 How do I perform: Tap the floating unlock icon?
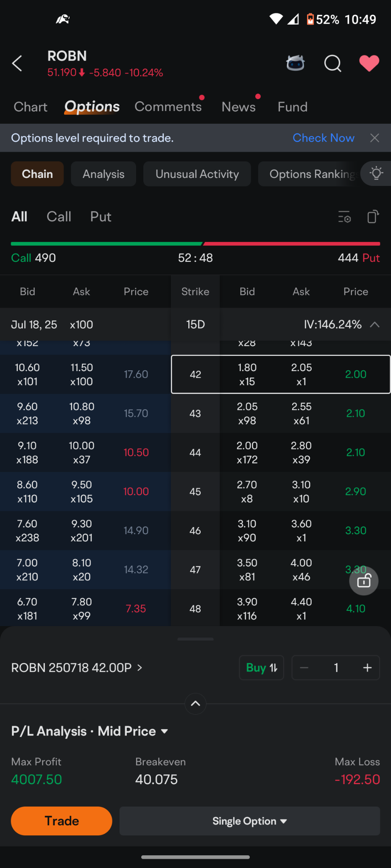(364, 580)
